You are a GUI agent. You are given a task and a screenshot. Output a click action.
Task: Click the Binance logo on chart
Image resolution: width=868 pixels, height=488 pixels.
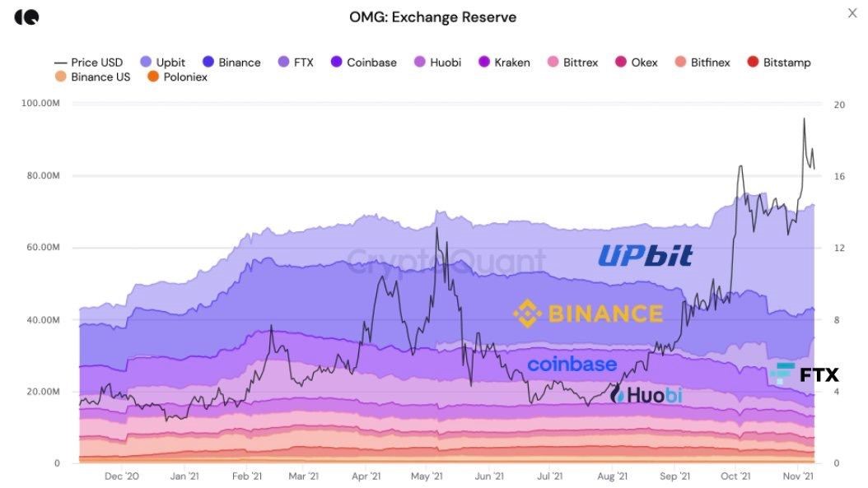(587, 313)
